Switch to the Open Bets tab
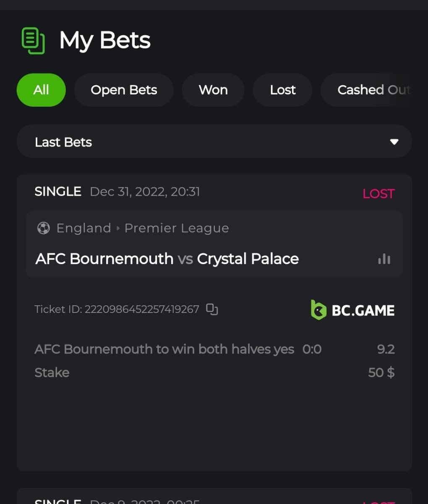Viewport: 428px width, 504px height. coord(124,90)
